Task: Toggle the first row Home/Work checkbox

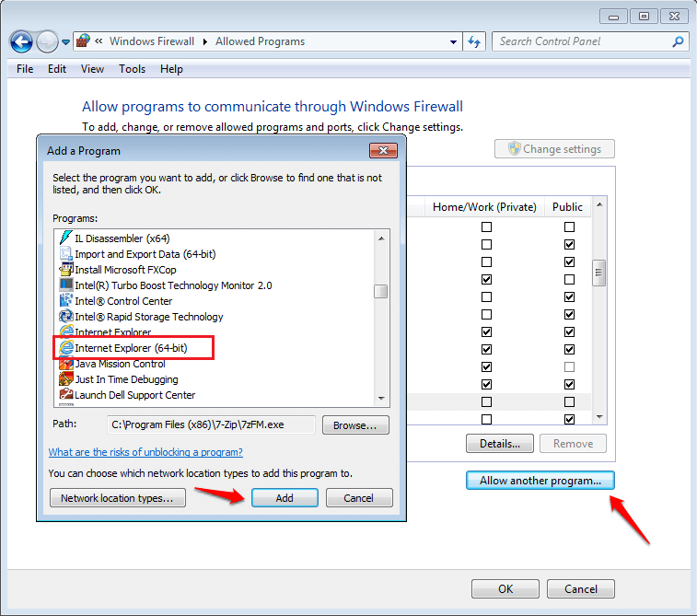Action: [x=487, y=227]
